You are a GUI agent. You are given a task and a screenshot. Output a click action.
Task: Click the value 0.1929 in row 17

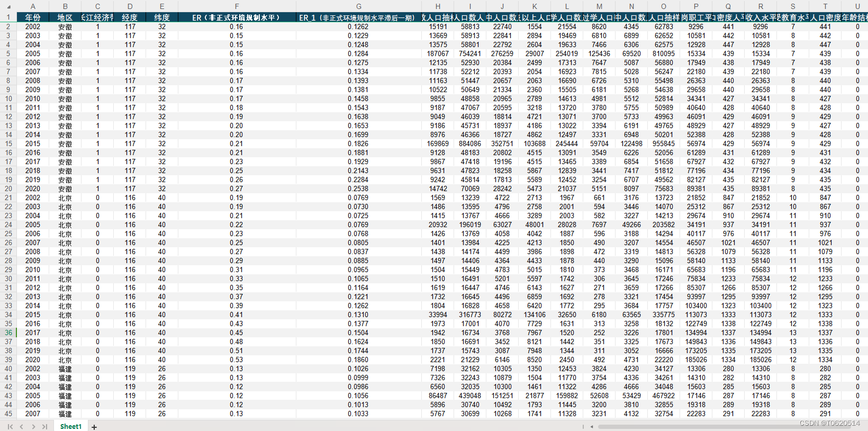pos(358,161)
